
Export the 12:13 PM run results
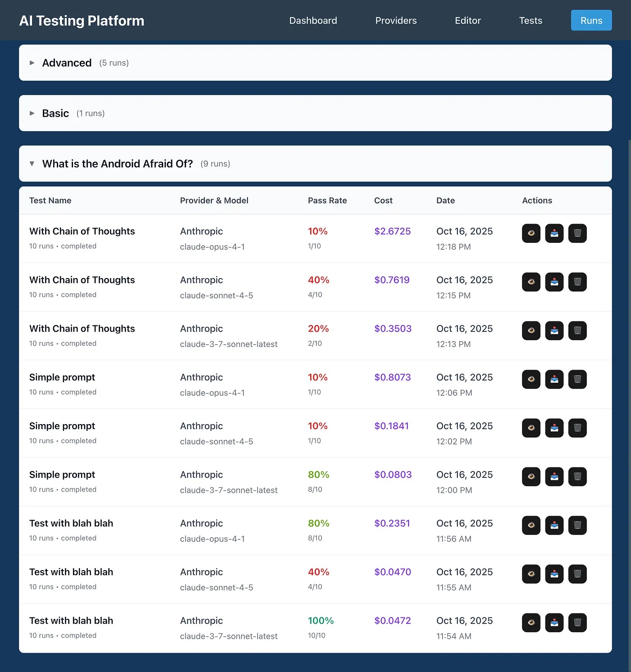[554, 331]
